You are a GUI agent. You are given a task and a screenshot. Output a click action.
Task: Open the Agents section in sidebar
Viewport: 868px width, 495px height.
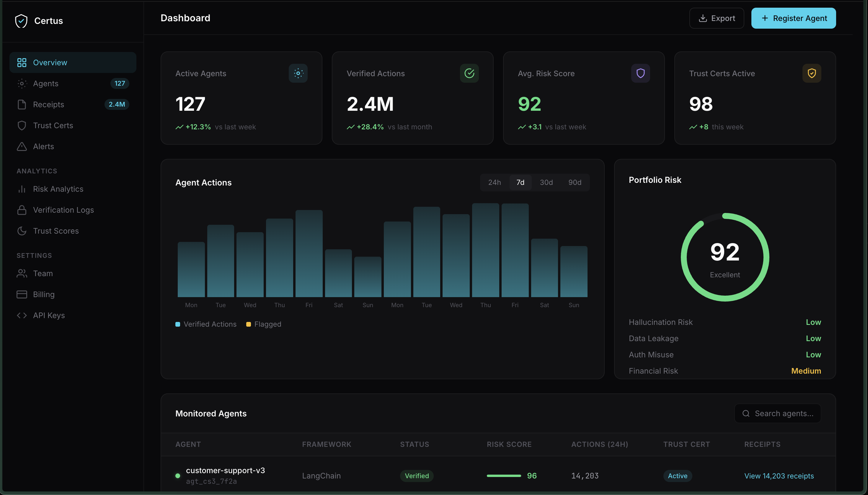click(45, 84)
